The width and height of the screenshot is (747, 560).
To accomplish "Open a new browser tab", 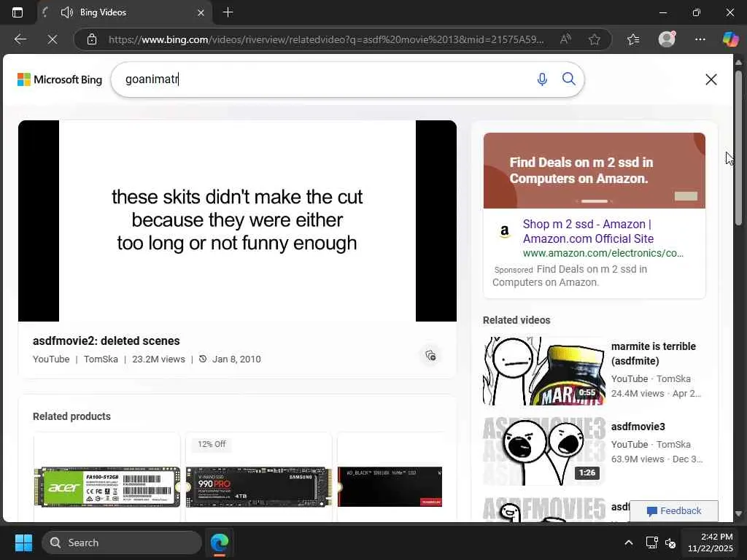I will 228,12.
